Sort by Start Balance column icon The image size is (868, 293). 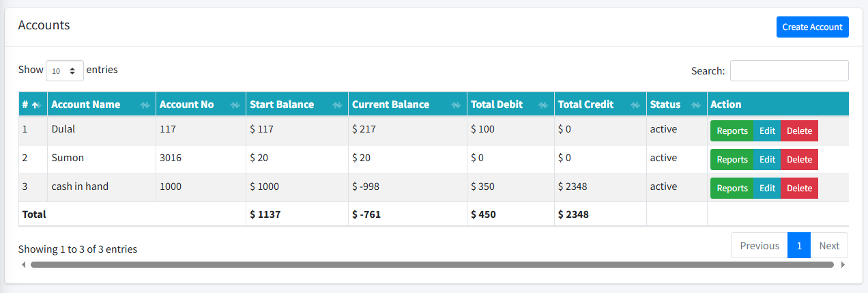pyautogui.click(x=337, y=105)
